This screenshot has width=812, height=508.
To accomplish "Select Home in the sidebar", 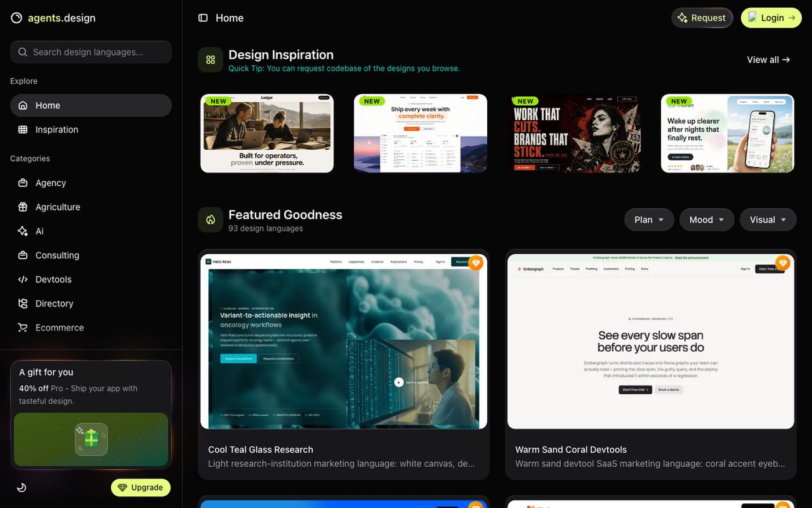I will [91, 106].
